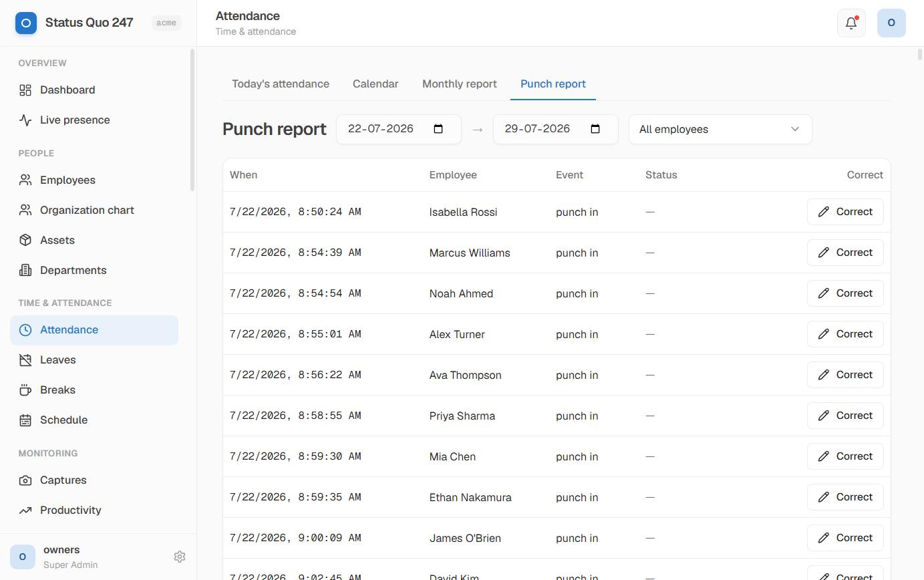Open settings gear beside owners profile
Viewport: 924px width, 580px height.
[x=180, y=557]
